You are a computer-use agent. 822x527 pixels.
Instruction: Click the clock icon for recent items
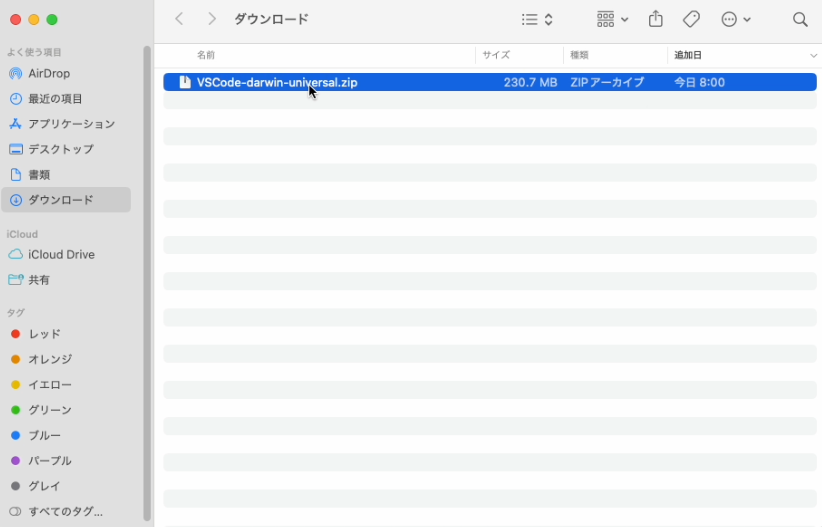pyautogui.click(x=16, y=99)
